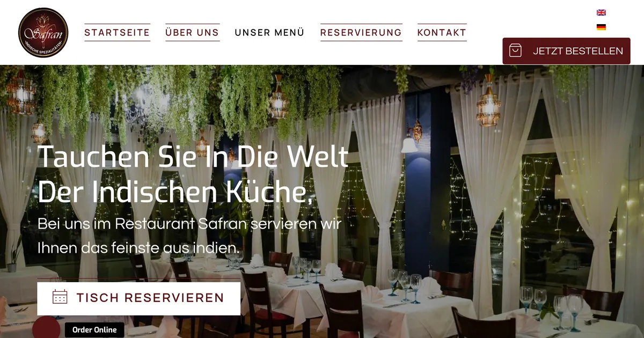Open the Unser Menü navigation item

[x=269, y=32]
